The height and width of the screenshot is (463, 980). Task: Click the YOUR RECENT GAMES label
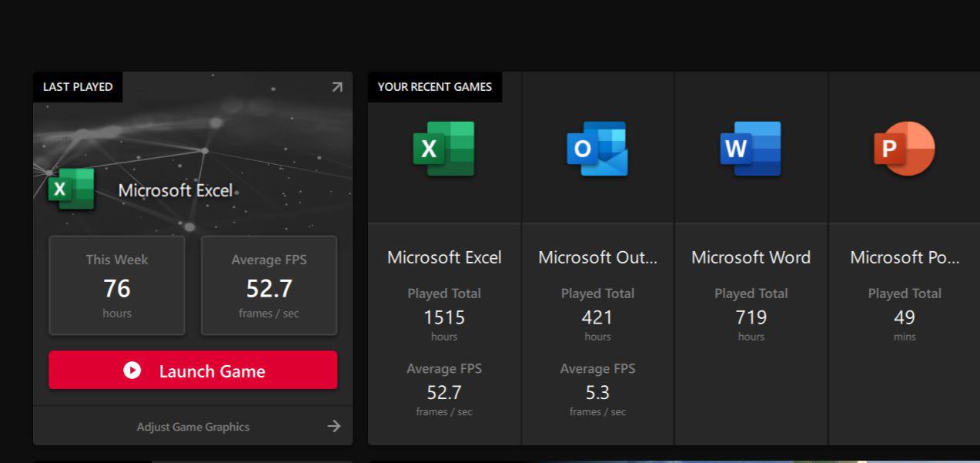point(435,87)
